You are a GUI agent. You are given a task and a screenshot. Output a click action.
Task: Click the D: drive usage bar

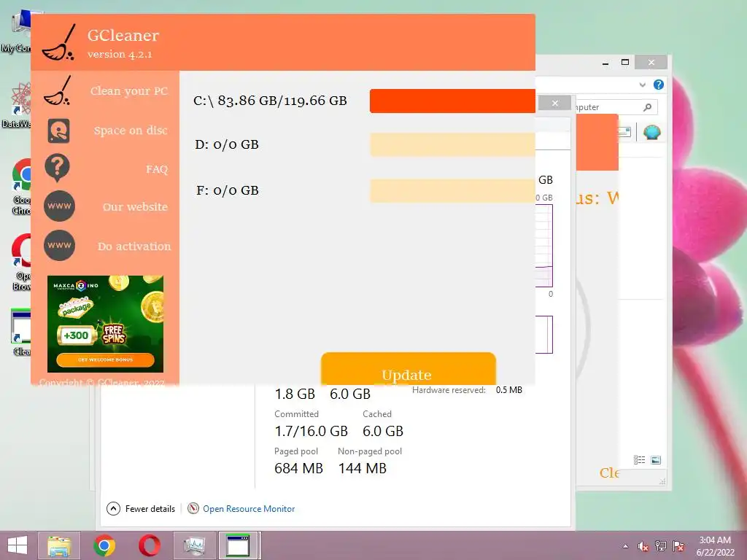tap(452, 145)
